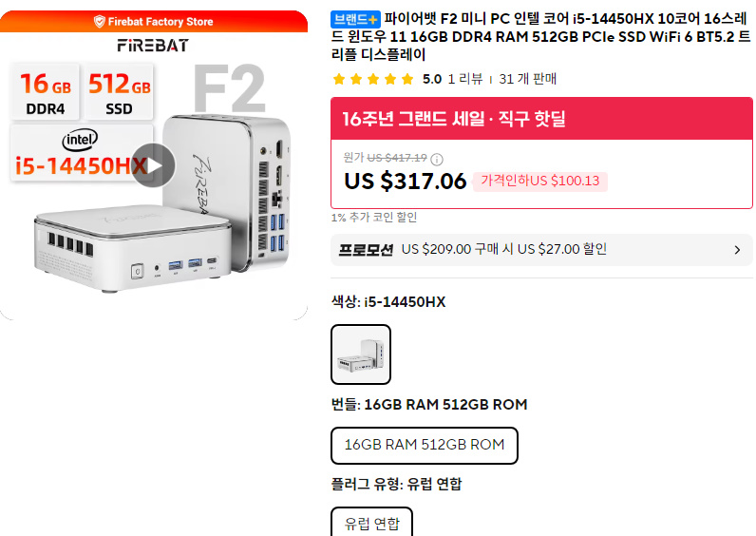Click the 1% 추가 코인 할인 text
756x536 pixels.
[374, 218]
